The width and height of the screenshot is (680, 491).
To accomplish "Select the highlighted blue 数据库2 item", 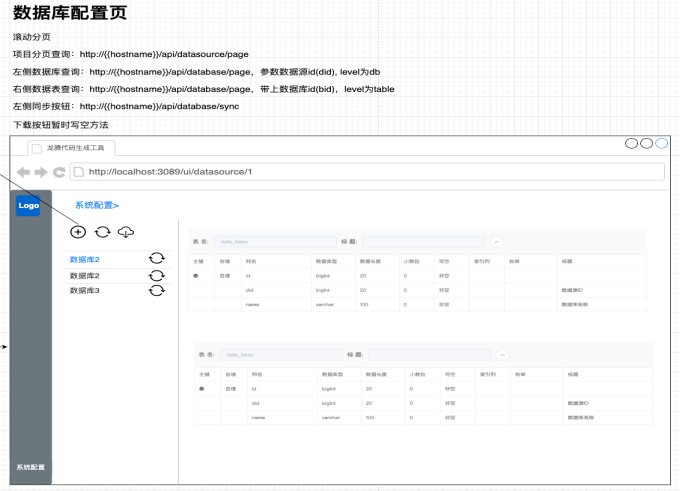I will pos(84,260).
